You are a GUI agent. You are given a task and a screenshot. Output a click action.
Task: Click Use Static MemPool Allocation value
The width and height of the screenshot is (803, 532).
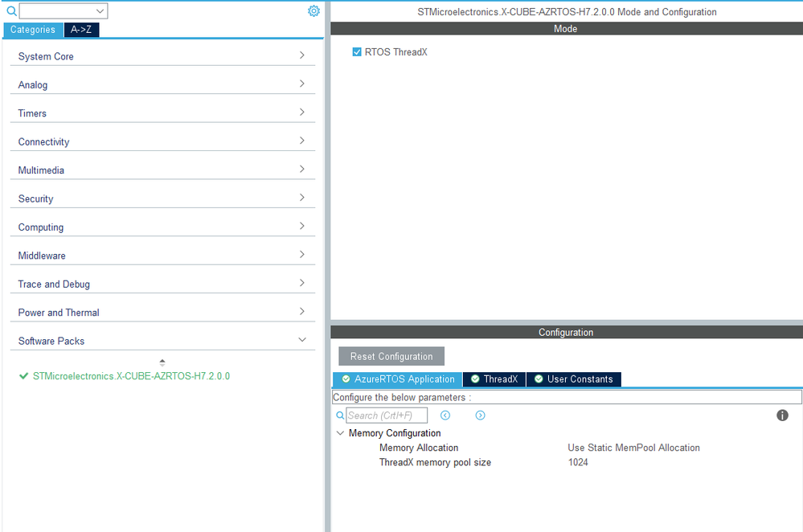click(633, 448)
